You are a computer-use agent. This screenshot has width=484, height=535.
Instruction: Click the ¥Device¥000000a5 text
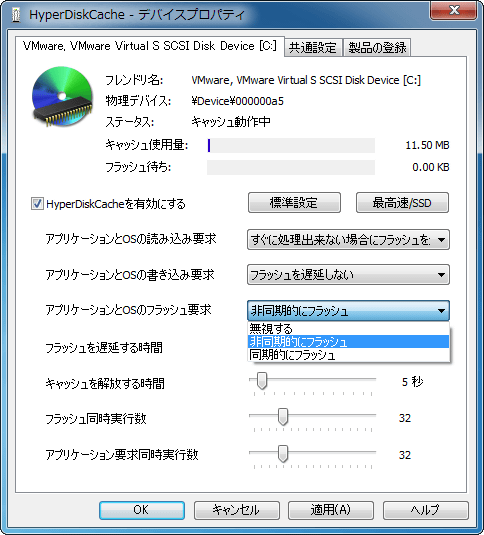click(237, 101)
